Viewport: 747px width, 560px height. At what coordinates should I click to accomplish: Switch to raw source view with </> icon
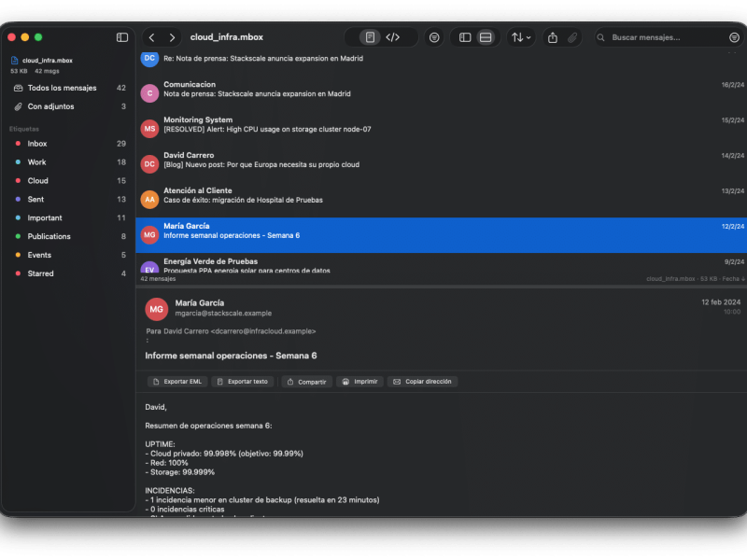pyautogui.click(x=393, y=37)
